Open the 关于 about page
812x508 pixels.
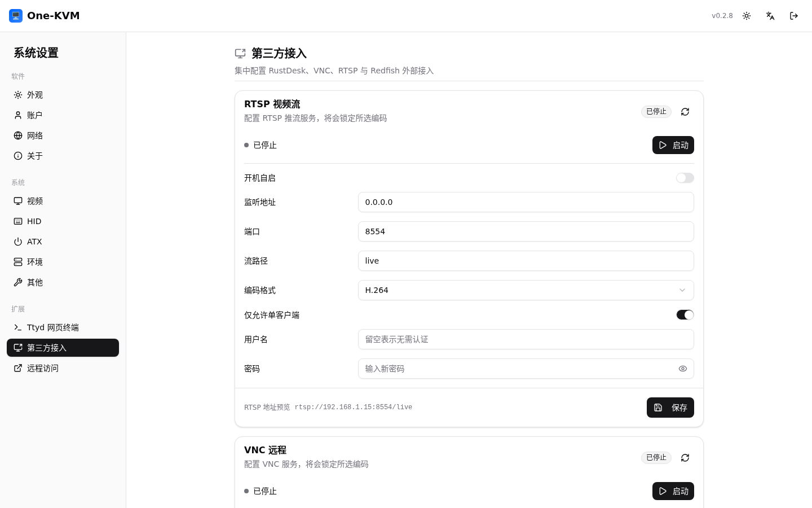(63, 156)
